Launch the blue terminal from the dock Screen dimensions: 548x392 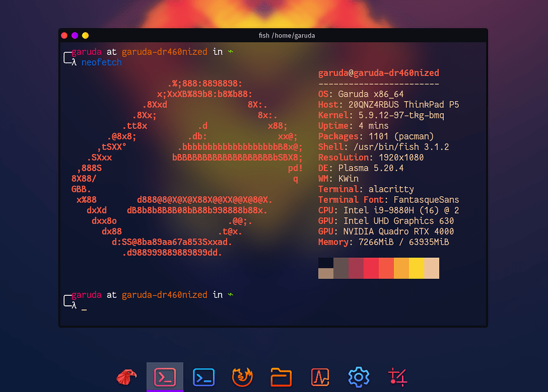(x=203, y=377)
